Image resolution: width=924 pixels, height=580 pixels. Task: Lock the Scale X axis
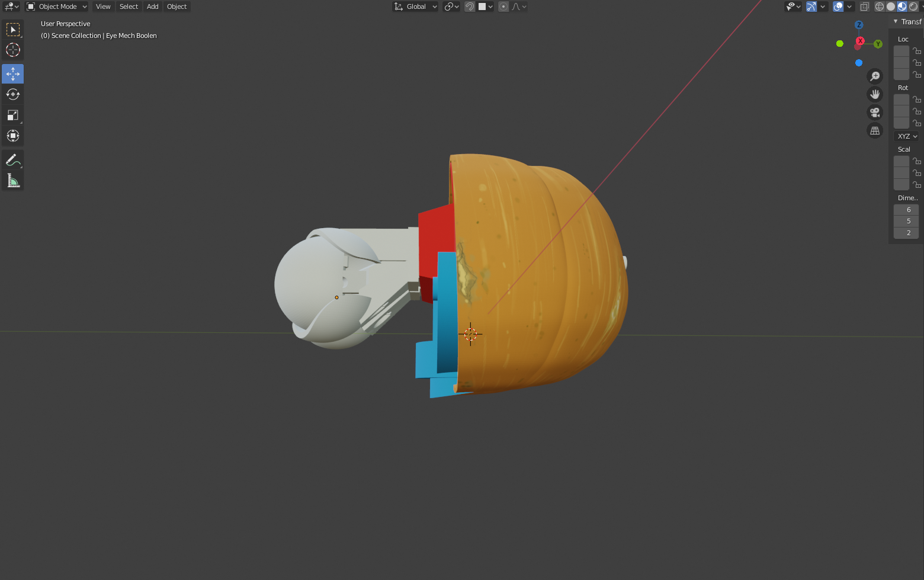[x=917, y=161]
